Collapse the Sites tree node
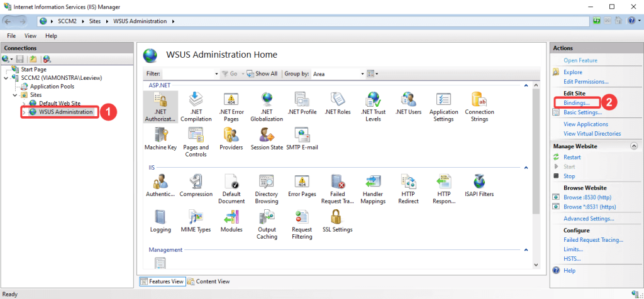This screenshot has height=299, width=644. click(x=14, y=95)
